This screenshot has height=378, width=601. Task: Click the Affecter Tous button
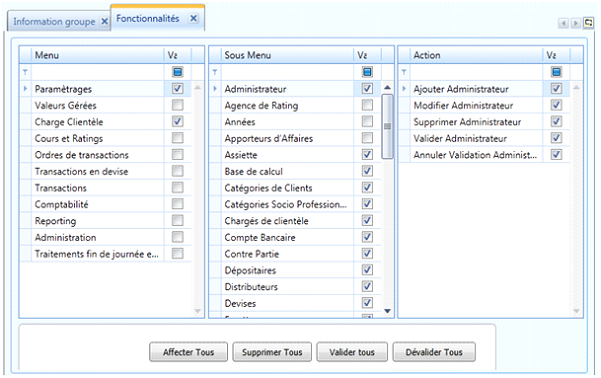188,352
